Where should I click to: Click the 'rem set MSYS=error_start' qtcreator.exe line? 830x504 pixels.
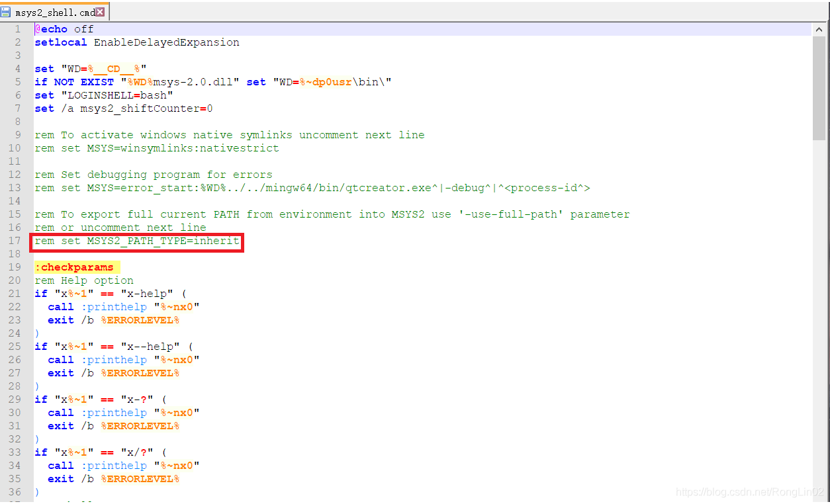312,188
